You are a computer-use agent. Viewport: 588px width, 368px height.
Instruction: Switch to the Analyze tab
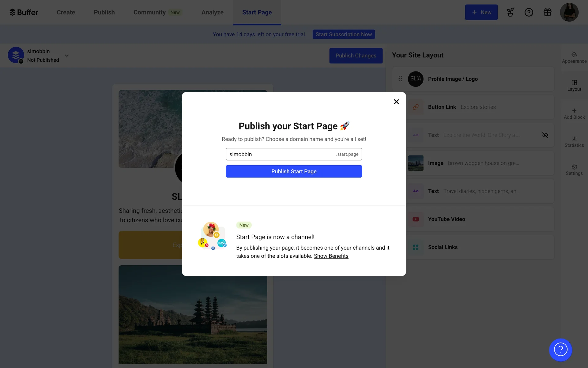click(212, 12)
